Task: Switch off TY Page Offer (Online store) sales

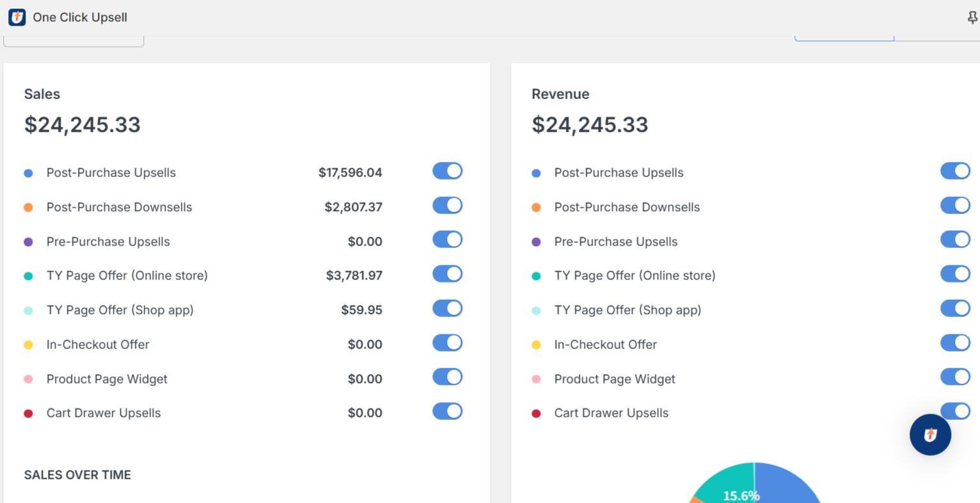Action: (447, 274)
